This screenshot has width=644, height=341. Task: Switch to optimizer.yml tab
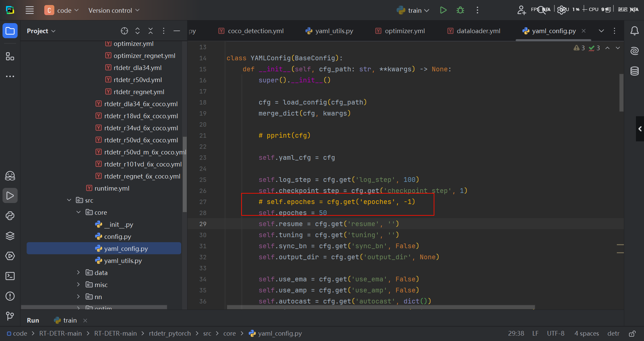coord(400,31)
